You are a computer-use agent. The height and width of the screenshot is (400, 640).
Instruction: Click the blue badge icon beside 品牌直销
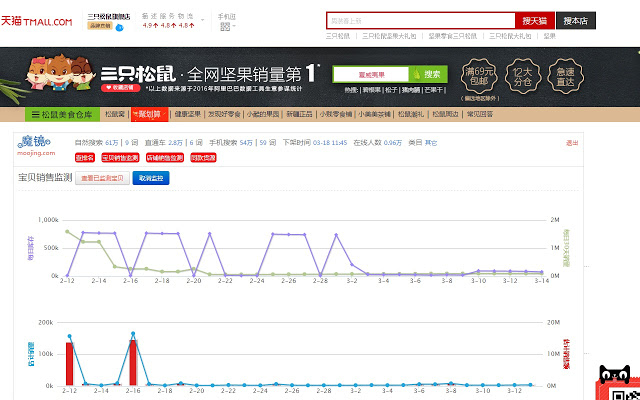(119, 28)
